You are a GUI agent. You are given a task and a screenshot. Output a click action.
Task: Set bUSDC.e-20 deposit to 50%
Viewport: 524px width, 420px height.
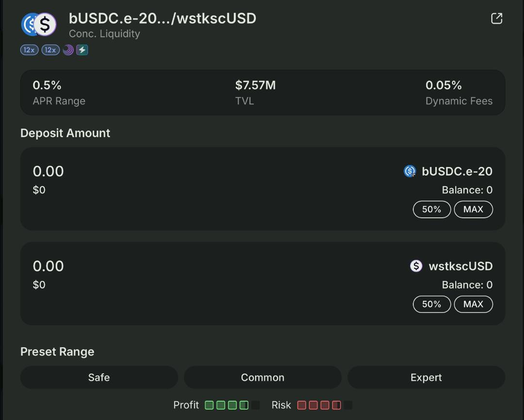point(431,210)
